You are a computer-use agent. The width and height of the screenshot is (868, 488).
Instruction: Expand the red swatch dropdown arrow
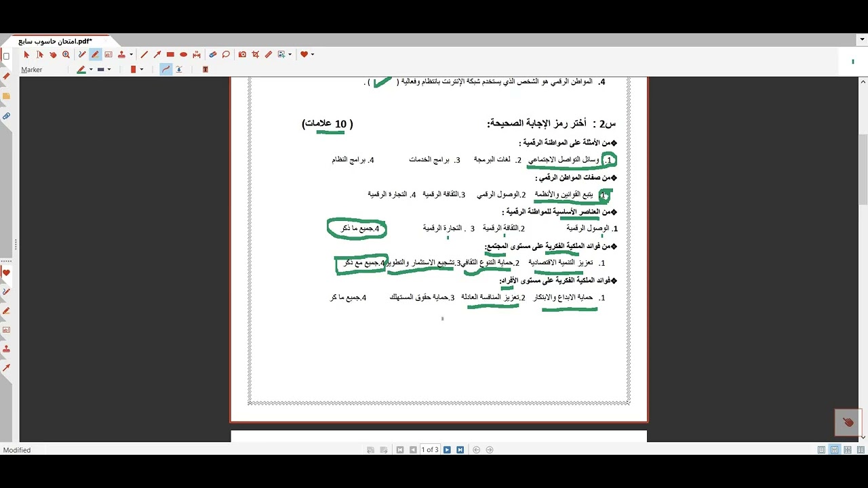pyautogui.click(x=142, y=70)
